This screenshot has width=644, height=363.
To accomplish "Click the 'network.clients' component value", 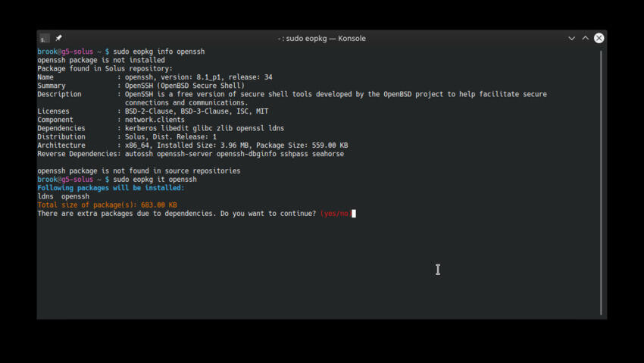I will [155, 120].
